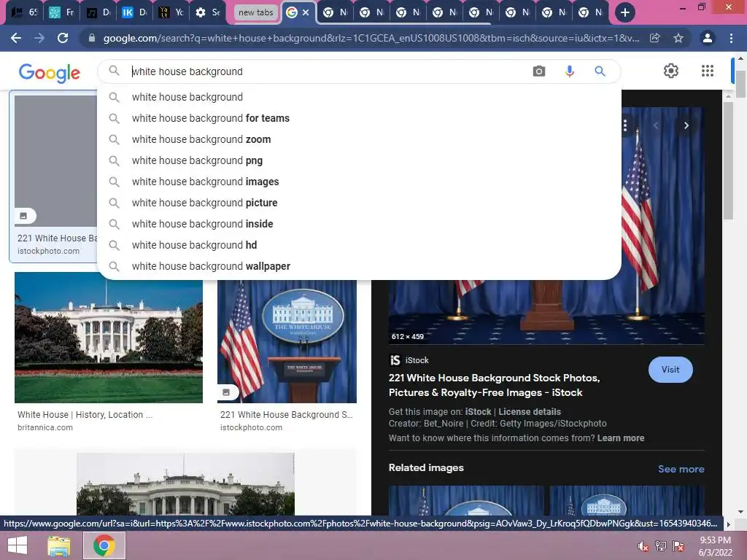The height and width of the screenshot is (560, 747).
Task: Click the blue search magnifier button
Action: [x=600, y=71]
